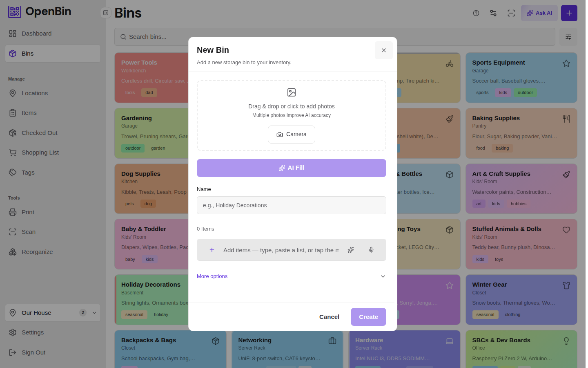Image resolution: width=588 pixels, height=368 pixels.
Task: Click the lightbulb icon on SBCs & Dev Boards
Action: coord(566,341)
